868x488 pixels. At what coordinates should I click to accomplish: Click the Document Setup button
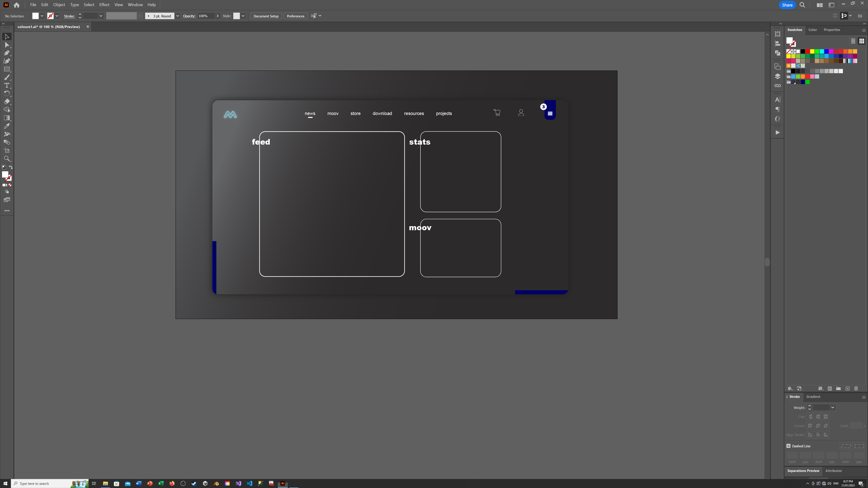tap(266, 16)
